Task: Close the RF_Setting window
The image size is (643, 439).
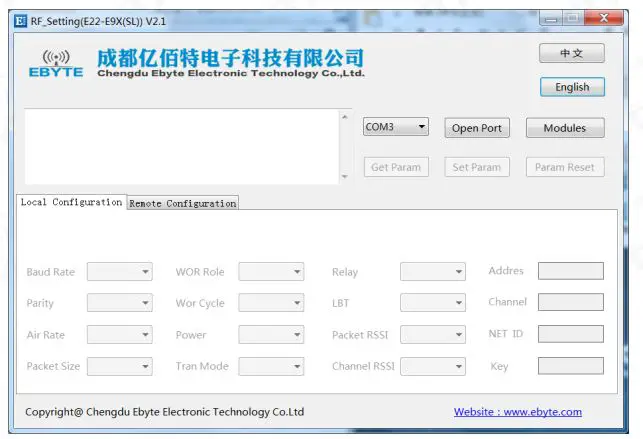Action: (x=604, y=18)
